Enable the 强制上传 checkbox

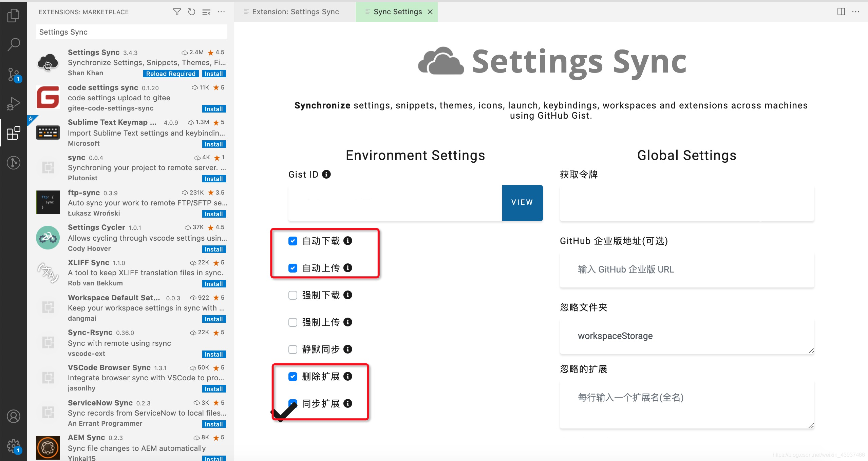tap(293, 322)
